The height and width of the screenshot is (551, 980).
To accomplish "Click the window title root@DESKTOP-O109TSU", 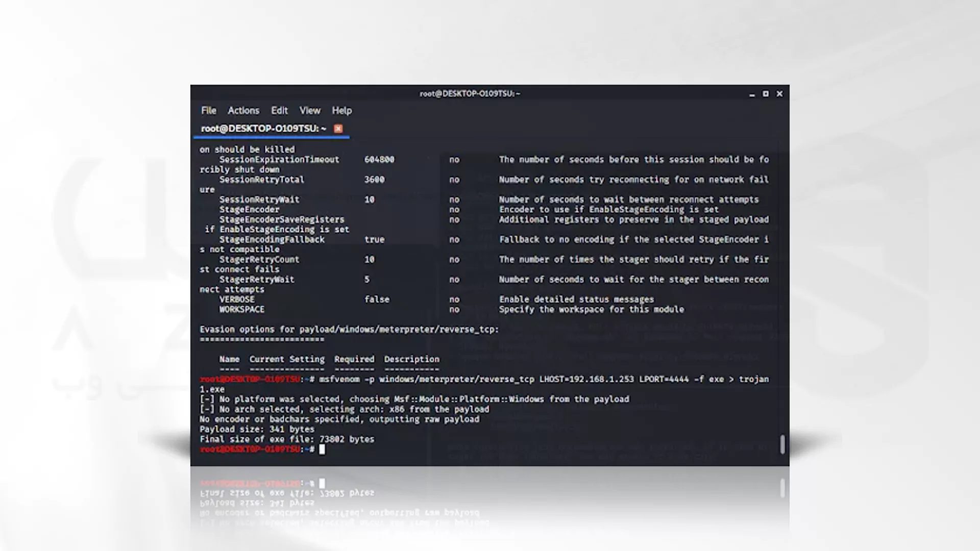I will click(470, 94).
